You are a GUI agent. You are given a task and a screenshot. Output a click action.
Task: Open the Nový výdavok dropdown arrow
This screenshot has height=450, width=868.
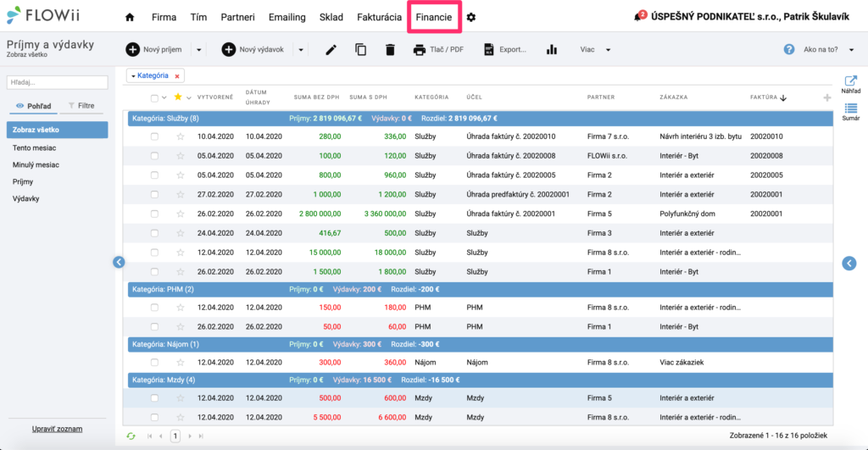(301, 50)
